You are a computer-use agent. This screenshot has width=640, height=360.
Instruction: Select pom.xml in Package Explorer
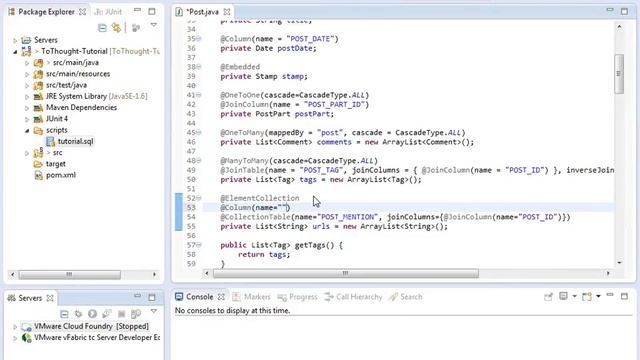(x=60, y=175)
